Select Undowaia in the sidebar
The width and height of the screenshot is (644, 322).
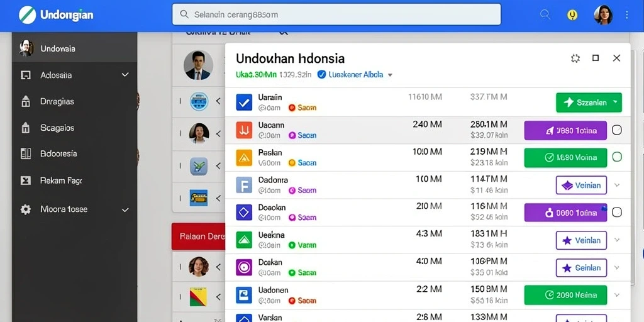(74, 48)
